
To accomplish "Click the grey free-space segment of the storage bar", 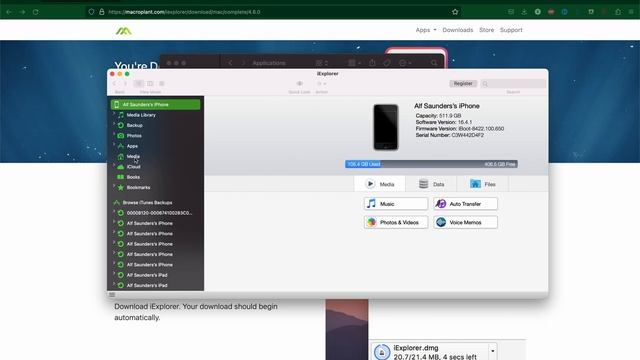I will (x=449, y=164).
